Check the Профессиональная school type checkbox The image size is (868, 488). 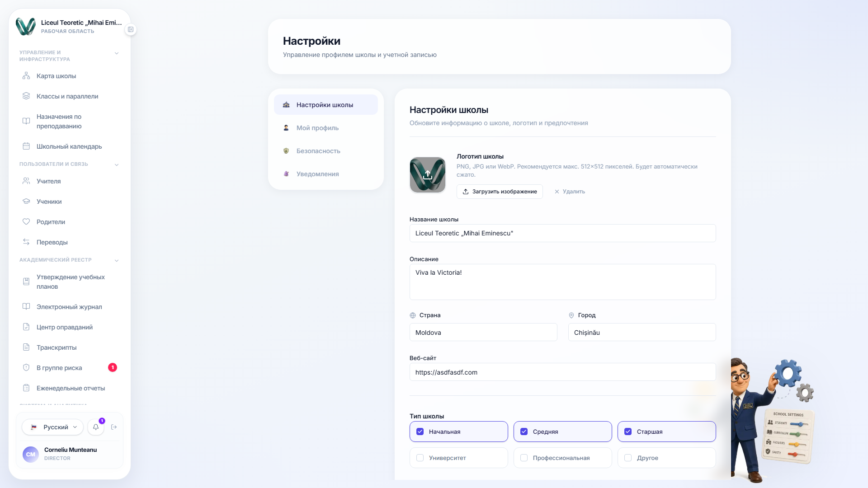(x=524, y=458)
